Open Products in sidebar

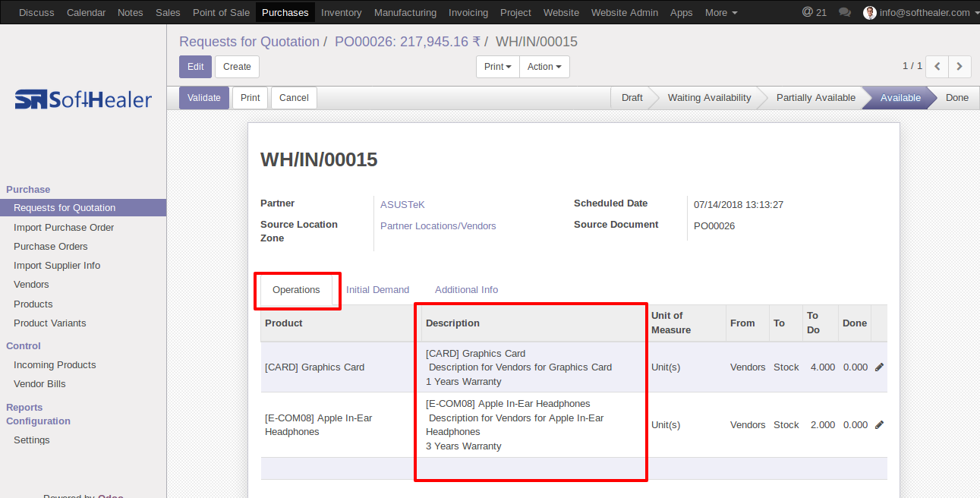tap(33, 304)
